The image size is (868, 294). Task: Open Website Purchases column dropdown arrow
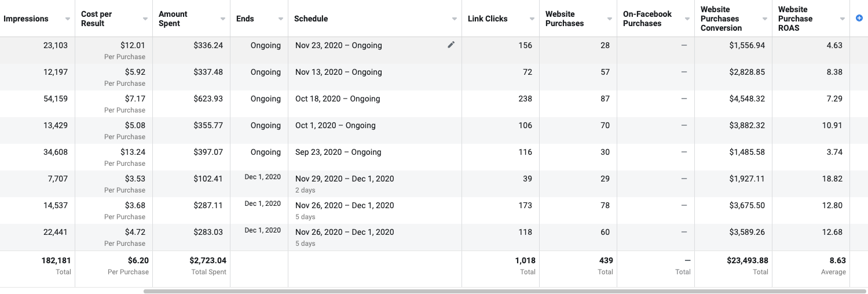[610, 19]
